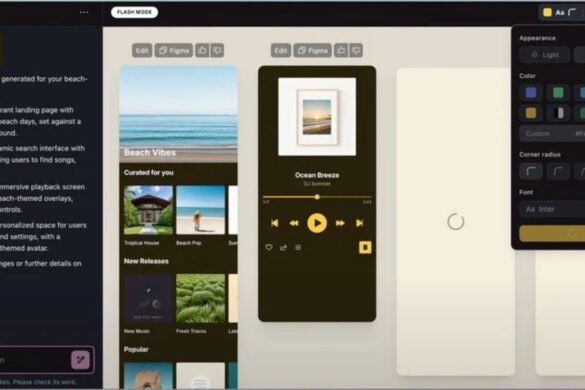585x390 pixels.
Task: Pick the black and white color swatch
Action: coord(558,113)
